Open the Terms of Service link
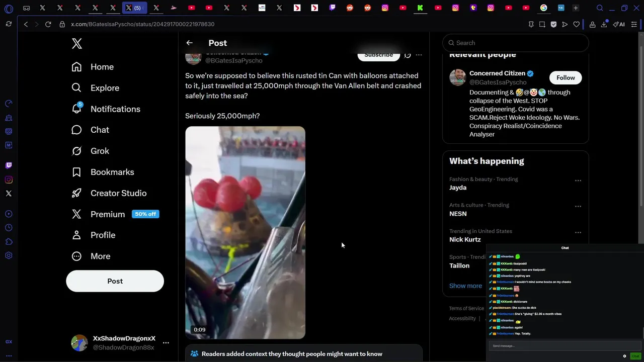Image resolution: width=644 pixels, height=362 pixels. coord(466,308)
